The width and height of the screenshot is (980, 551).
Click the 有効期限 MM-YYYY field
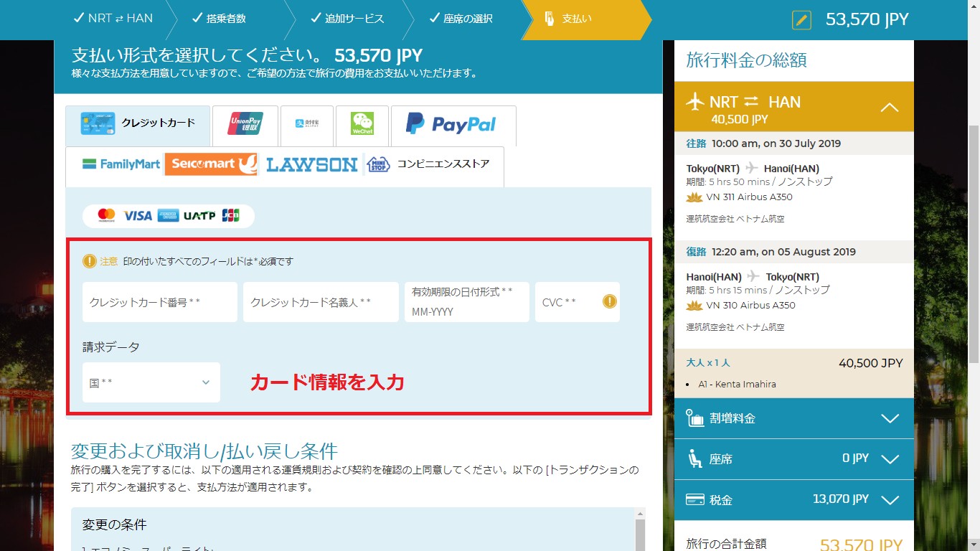point(466,303)
